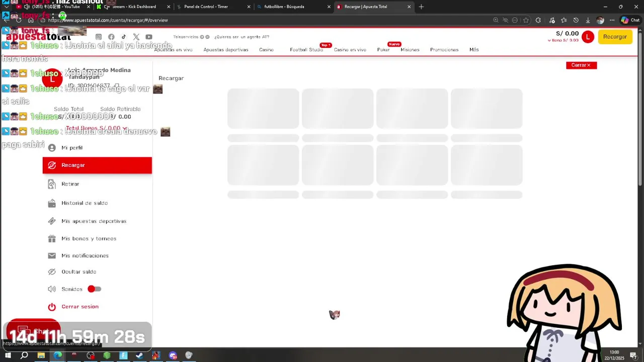
Task: Open Mis bonos y torneos link
Action: 89,239
